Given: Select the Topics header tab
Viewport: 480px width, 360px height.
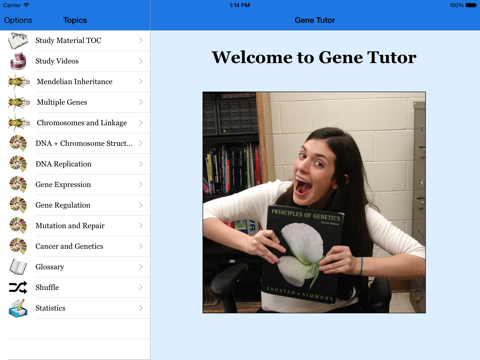Looking at the screenshot, I should click(x=75, y=20).
